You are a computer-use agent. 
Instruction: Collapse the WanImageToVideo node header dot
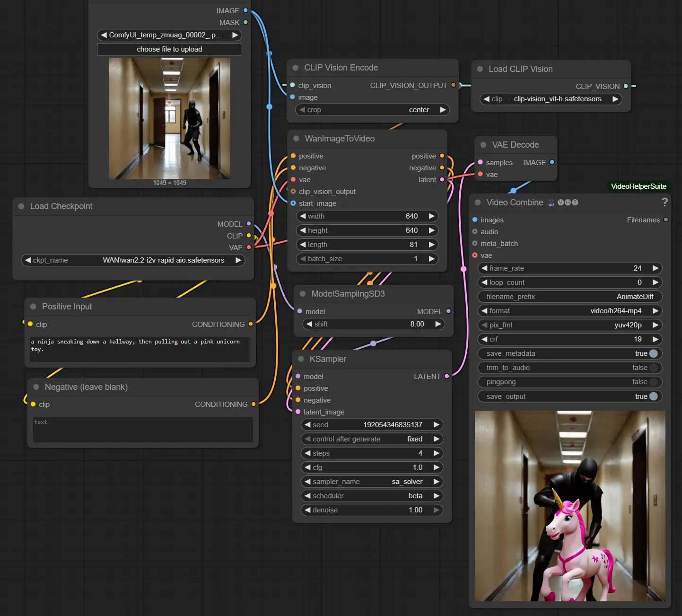pos(296,139)
